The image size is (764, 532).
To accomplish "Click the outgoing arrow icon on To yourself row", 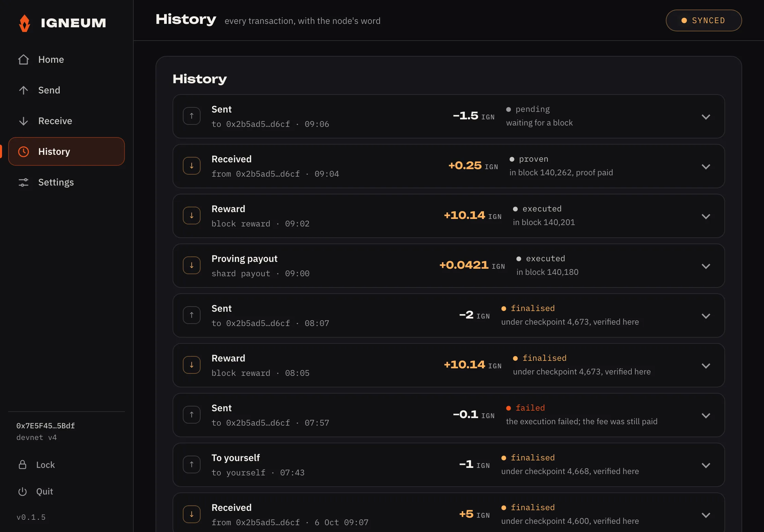I will coord(192,464).
